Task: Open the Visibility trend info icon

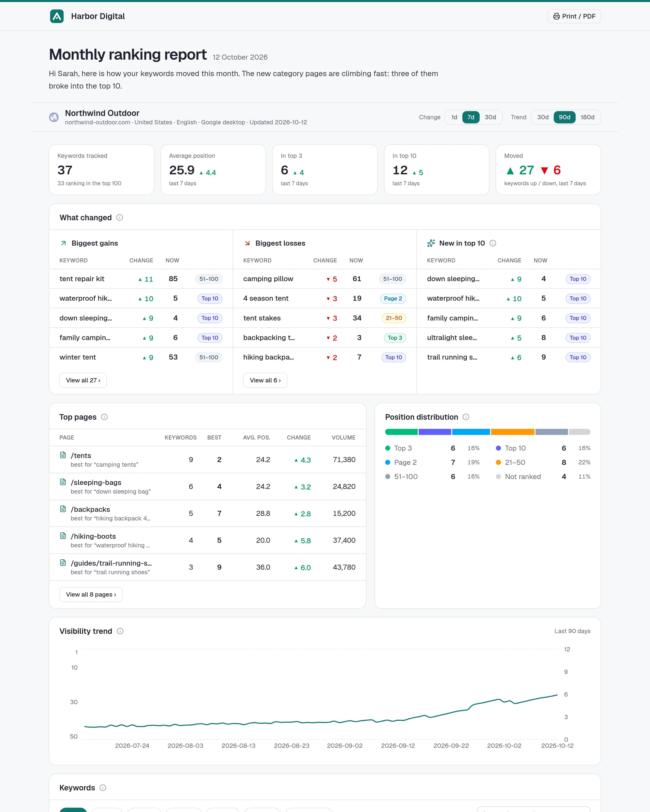Action: [120, 631]
